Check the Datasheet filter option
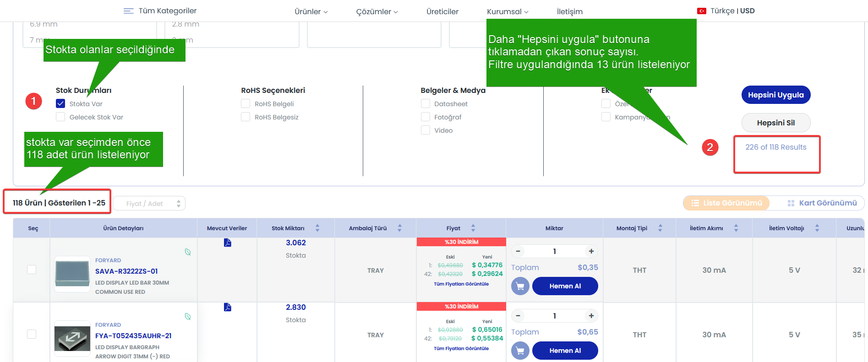The image size is (868, 362). pos(426,104)
